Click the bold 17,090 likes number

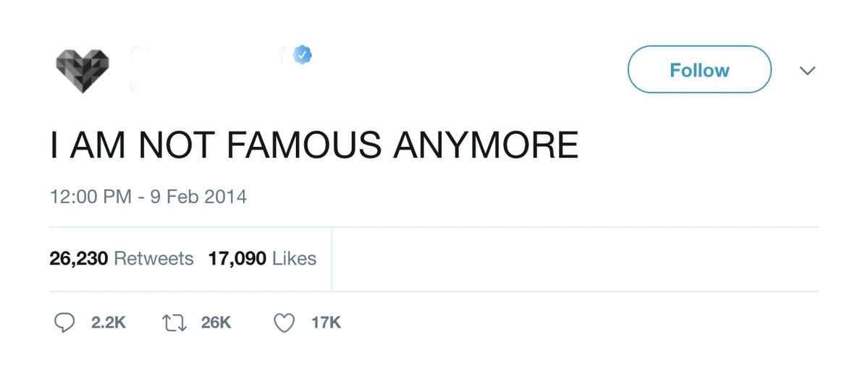237,258
